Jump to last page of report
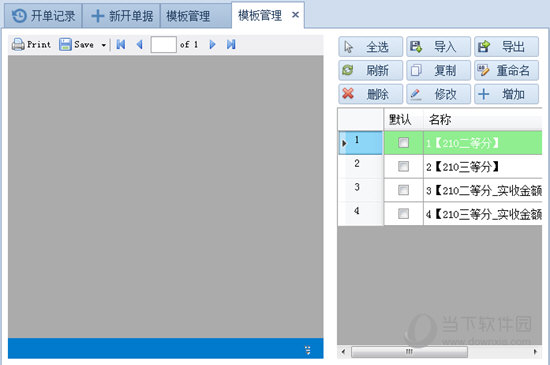 (x=231, y=45)
